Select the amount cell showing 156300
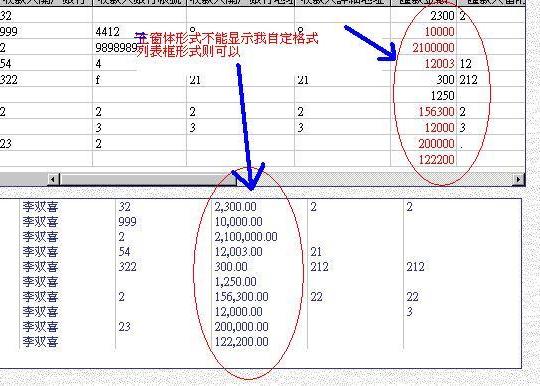 point(424,112)
